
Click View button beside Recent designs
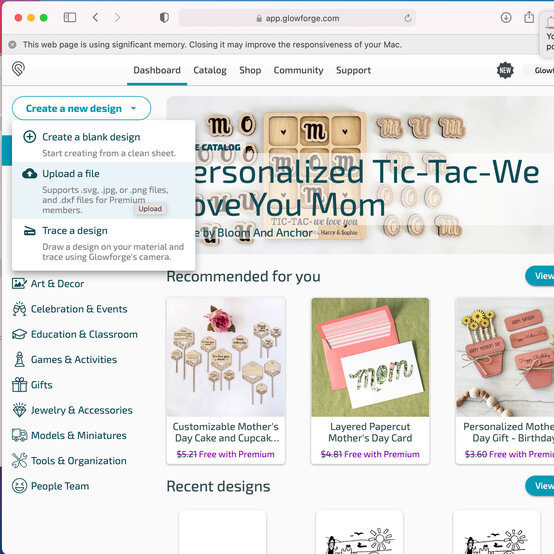point(540,486)
